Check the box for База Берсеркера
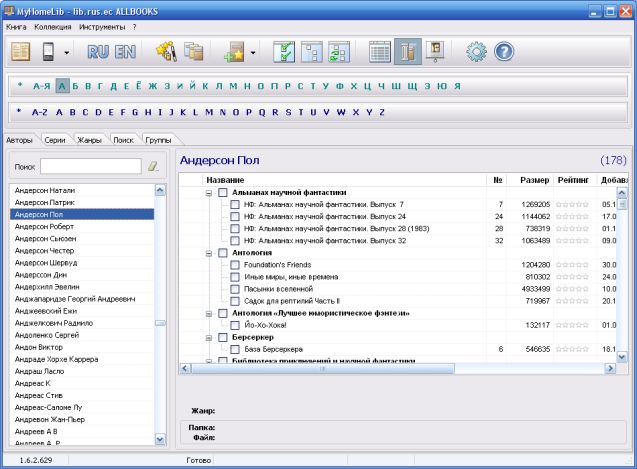 pos(235,349)
